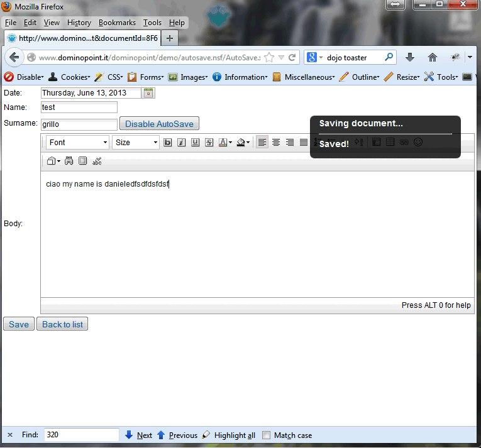Go back with the browser back arrow
Viewport: 481px width, 448px height.
point(14,57)
